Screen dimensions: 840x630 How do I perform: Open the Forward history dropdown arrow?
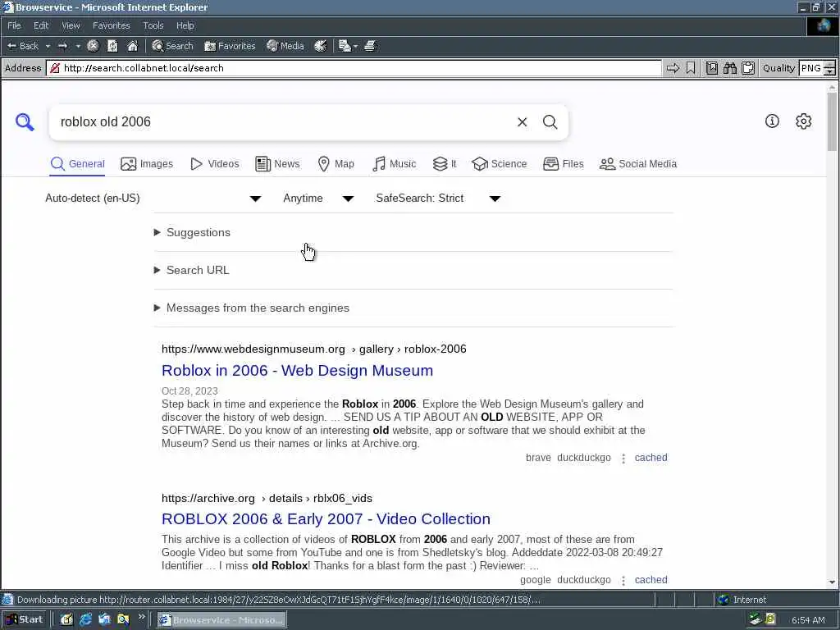coord(78,46)
